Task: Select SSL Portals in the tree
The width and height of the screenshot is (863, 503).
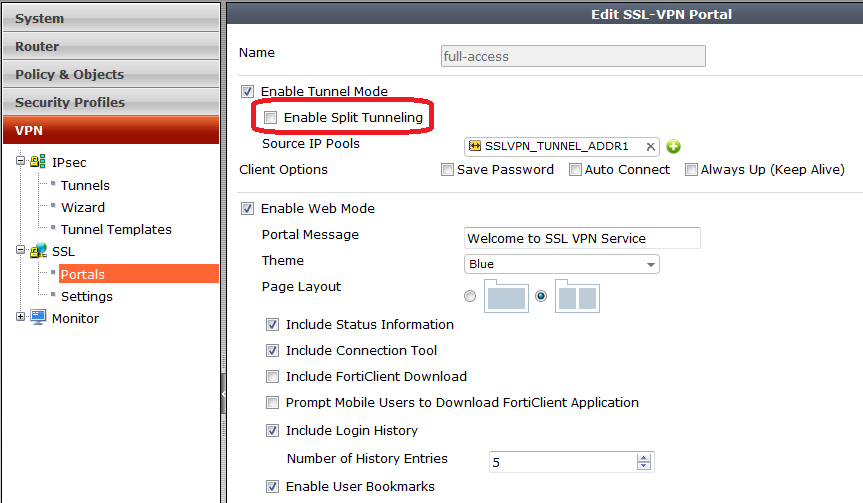Action: 139,274
